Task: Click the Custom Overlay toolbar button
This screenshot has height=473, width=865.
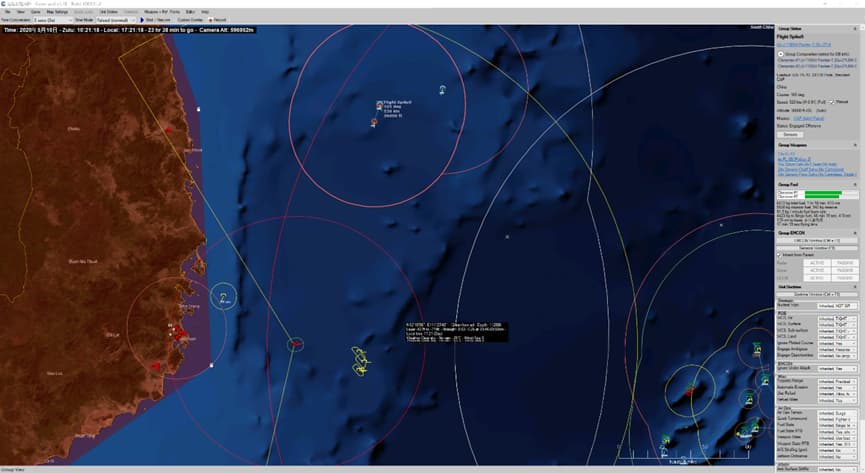Action: (190, 20)
